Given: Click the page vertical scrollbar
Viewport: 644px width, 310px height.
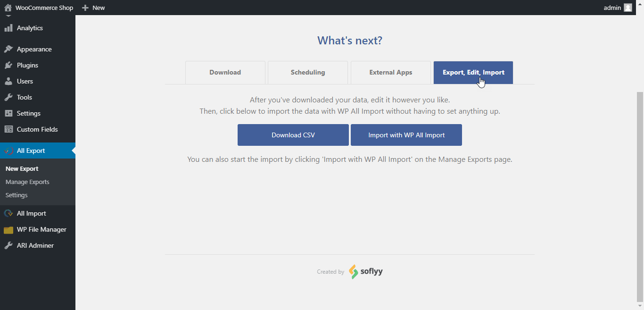Looking at the screenshot, I should [x=640, y=197].
